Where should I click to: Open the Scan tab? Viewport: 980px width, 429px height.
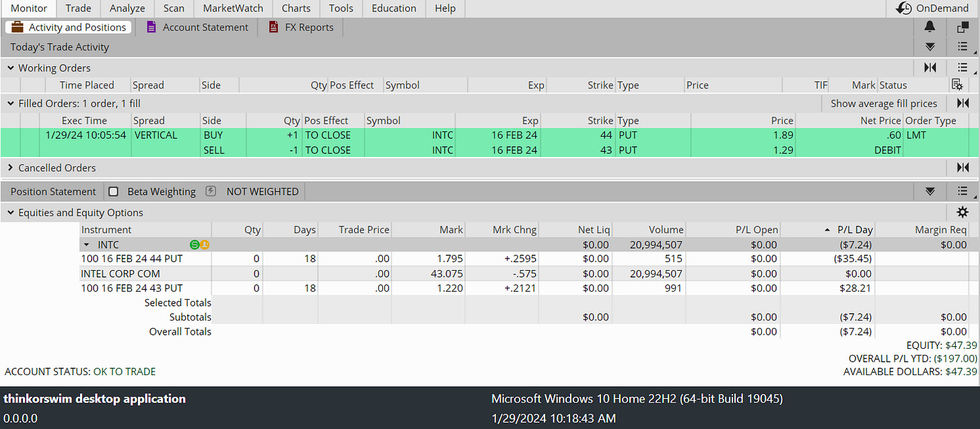[174, 9]
